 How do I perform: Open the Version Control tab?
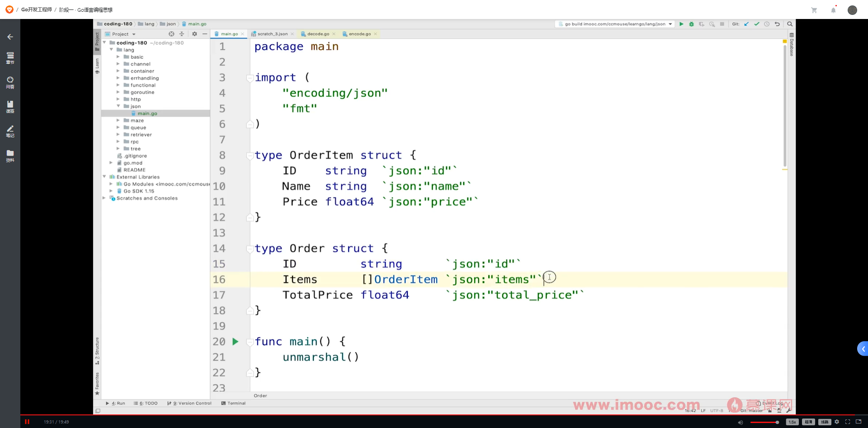click(x=189, y=403)
